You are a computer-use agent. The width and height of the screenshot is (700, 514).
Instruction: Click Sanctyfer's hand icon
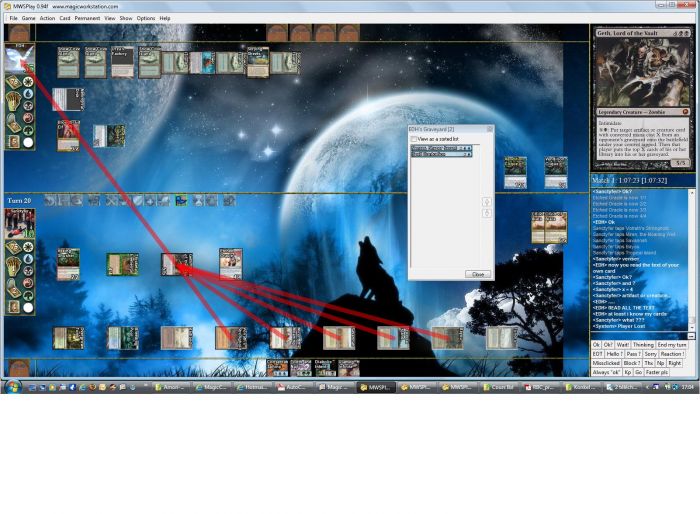click(14, 266)
